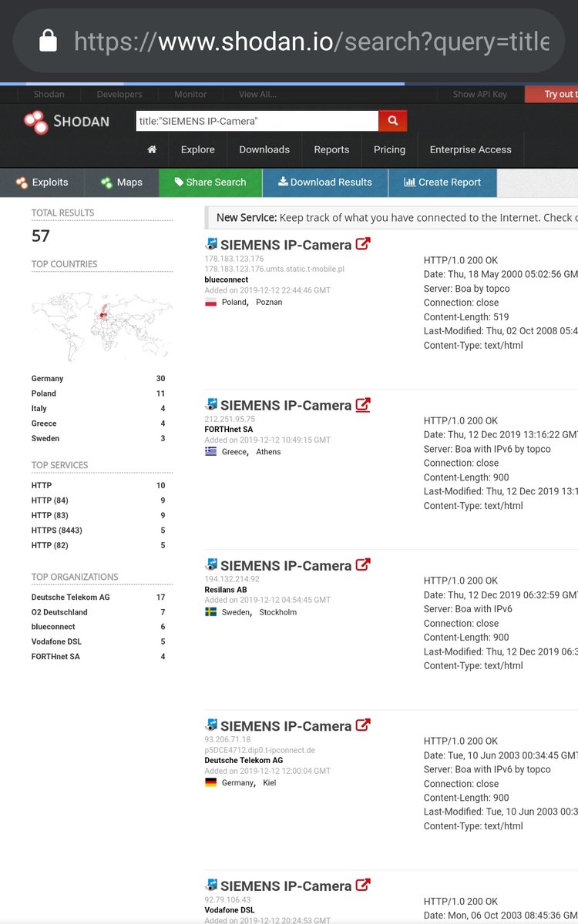Click external link icon for 92.79.106.43 result

click(363, 885)
